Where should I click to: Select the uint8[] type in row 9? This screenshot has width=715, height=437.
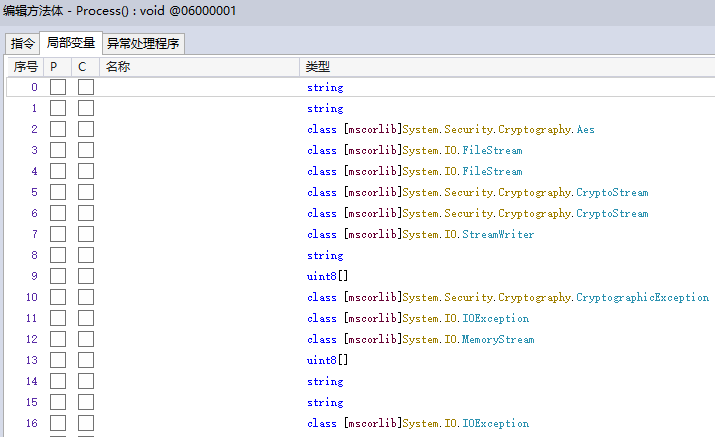[x=327, y=276]
